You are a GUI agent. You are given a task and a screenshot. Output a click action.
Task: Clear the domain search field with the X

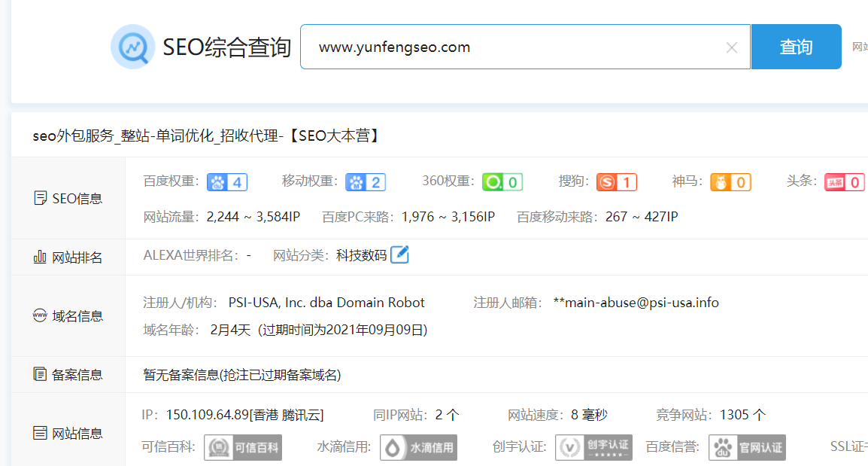click(731, 47)
